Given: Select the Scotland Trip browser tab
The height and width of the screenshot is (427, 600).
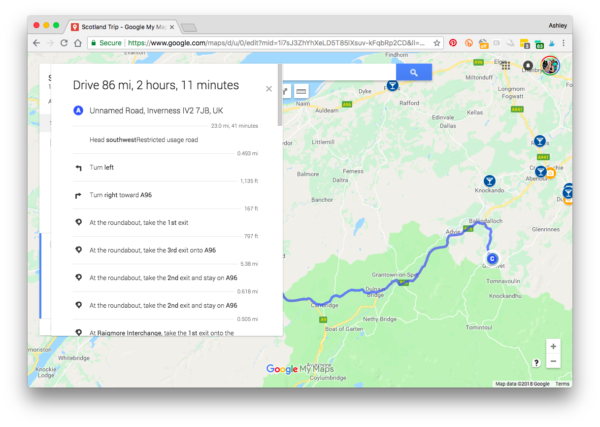Looking at the screenshot, I should point(122,27).
